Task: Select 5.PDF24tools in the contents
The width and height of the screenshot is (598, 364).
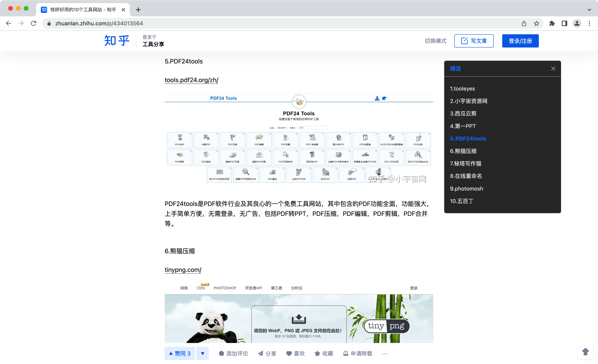Action: point(468,139)
